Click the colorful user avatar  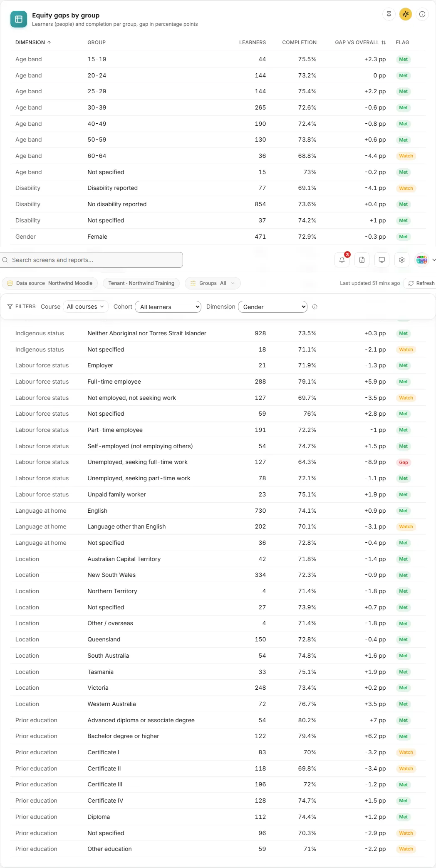pyautogui.click(x=422, y=260)
